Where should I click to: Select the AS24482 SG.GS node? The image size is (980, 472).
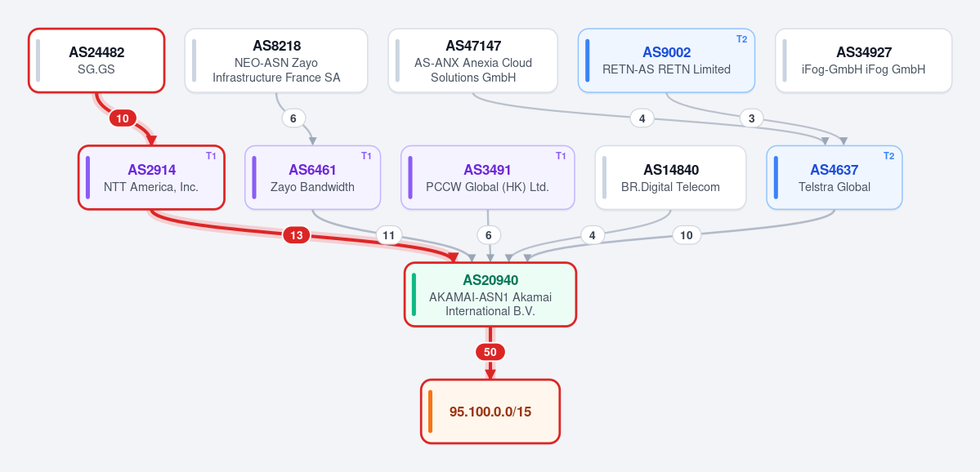96,60
